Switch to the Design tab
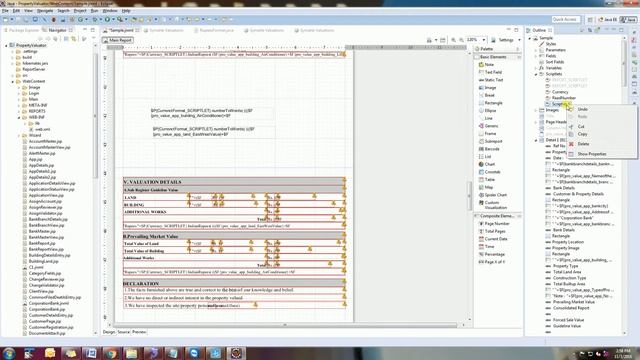The height and width of the screenshot is (360, 640). (109, 332)
